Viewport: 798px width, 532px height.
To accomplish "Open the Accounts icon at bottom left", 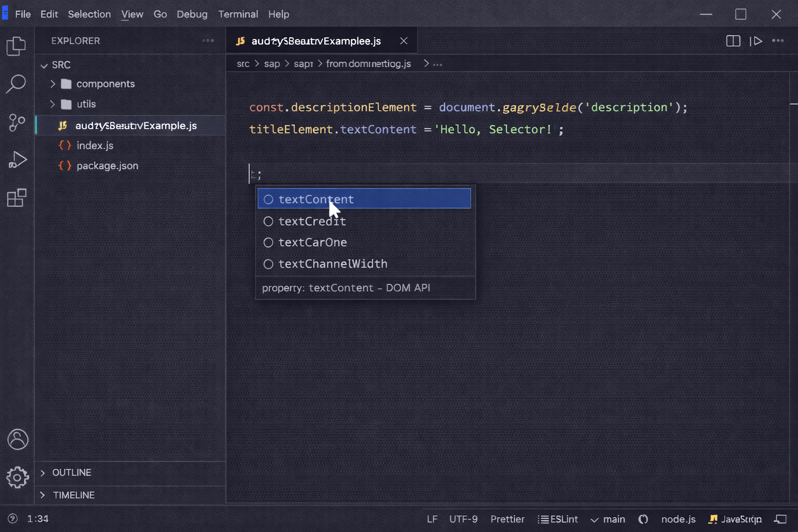I will tap(17, 439).
